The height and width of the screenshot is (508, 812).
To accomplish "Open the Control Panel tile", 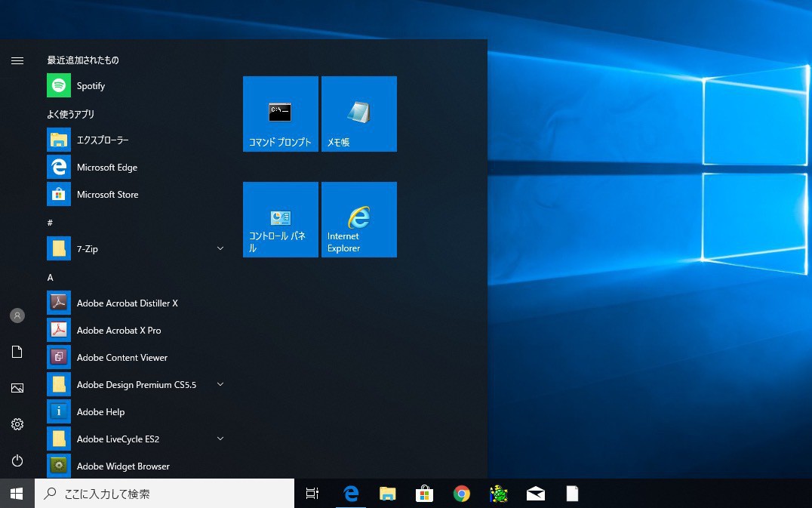I will tap(280, 220).
